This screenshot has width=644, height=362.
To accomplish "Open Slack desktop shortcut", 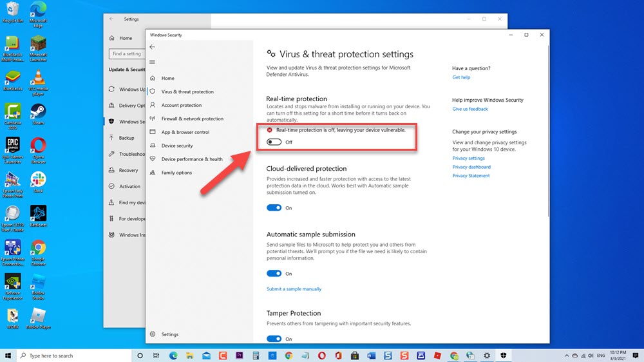I will [x=38, y=182].
